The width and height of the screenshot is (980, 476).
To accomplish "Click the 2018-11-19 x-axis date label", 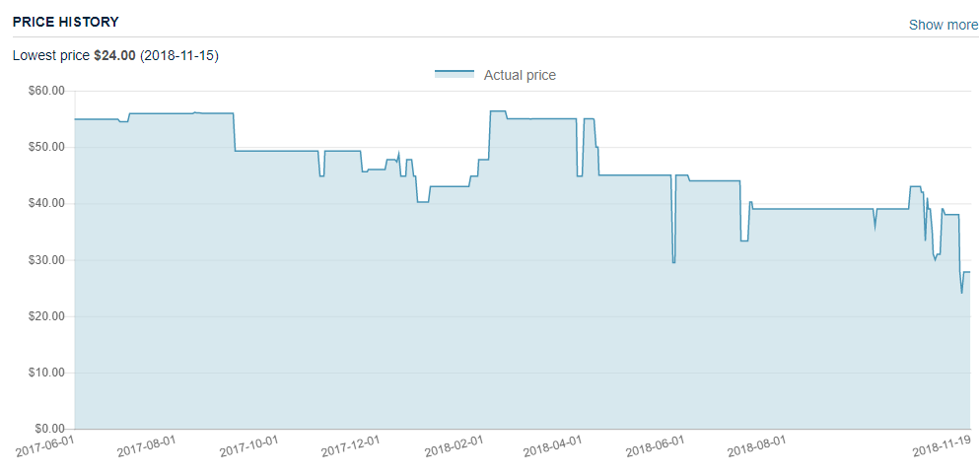I will tap(941, 446).
